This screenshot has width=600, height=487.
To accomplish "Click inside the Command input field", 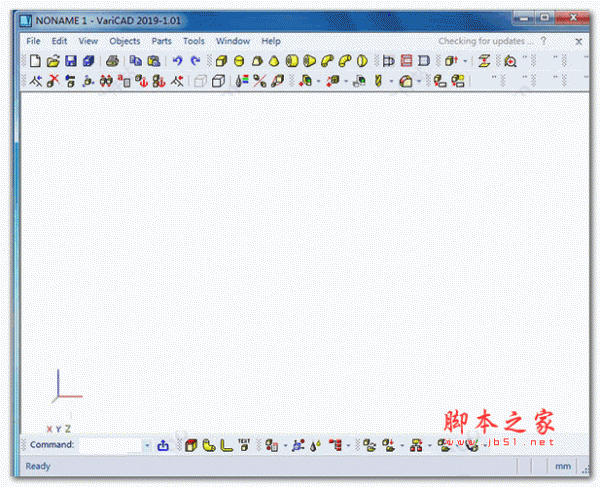I will click(x=110, y=446).
